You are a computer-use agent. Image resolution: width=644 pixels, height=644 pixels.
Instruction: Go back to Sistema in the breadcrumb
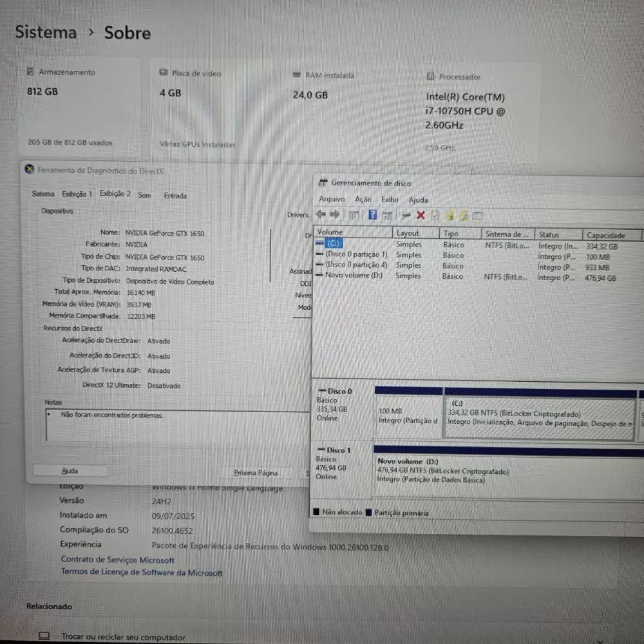(46, 32)
